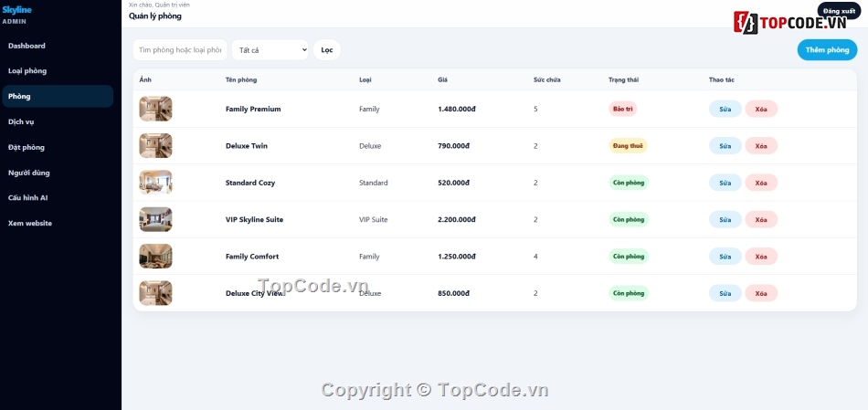868x410 pixels.
Task: Click Xóa for Family Premium
Action: point(761,109)
